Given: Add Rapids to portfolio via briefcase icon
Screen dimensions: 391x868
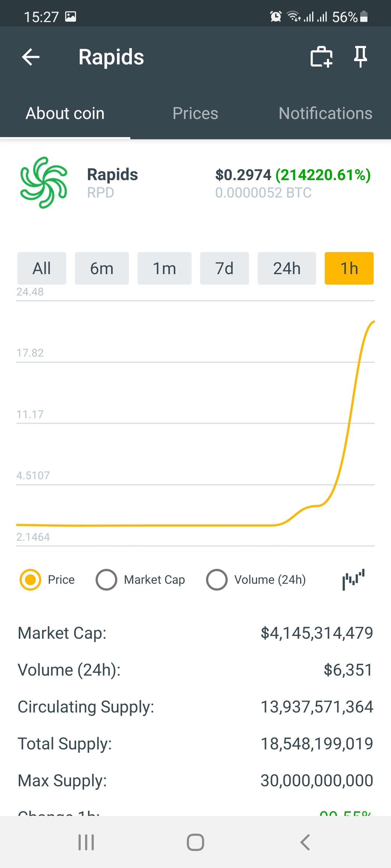Looking at the screenshot, I should (322, 57).
